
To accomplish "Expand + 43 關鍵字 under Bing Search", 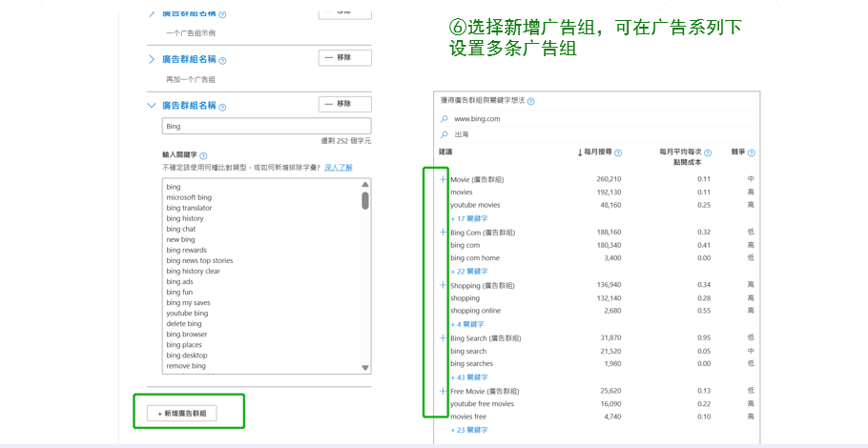I will (469, 377).
